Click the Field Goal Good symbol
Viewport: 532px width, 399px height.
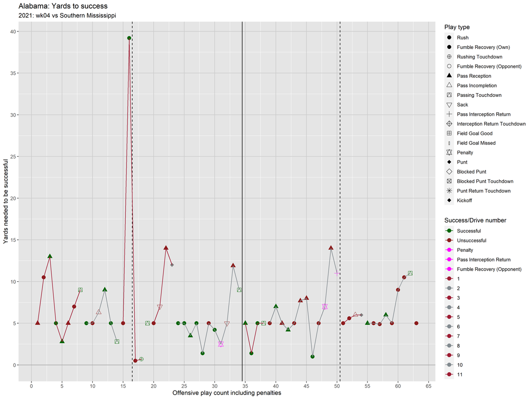point(449,133)
